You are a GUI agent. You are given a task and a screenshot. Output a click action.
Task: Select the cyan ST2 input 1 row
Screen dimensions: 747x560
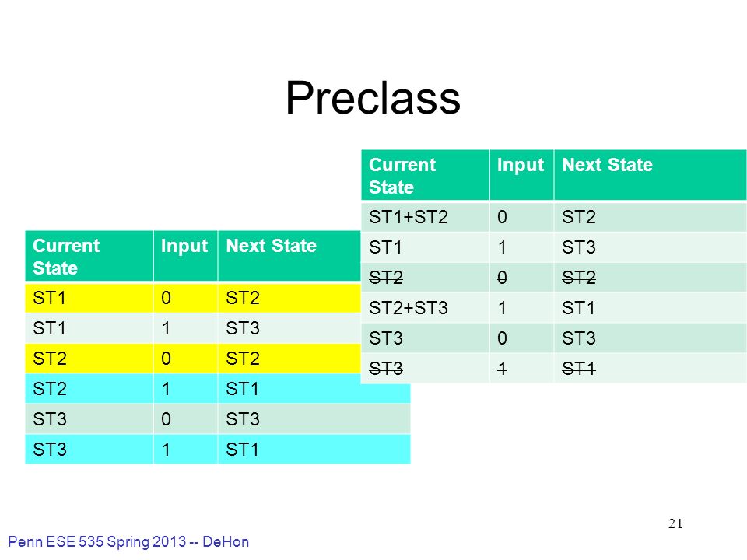[x=218, y=389]
